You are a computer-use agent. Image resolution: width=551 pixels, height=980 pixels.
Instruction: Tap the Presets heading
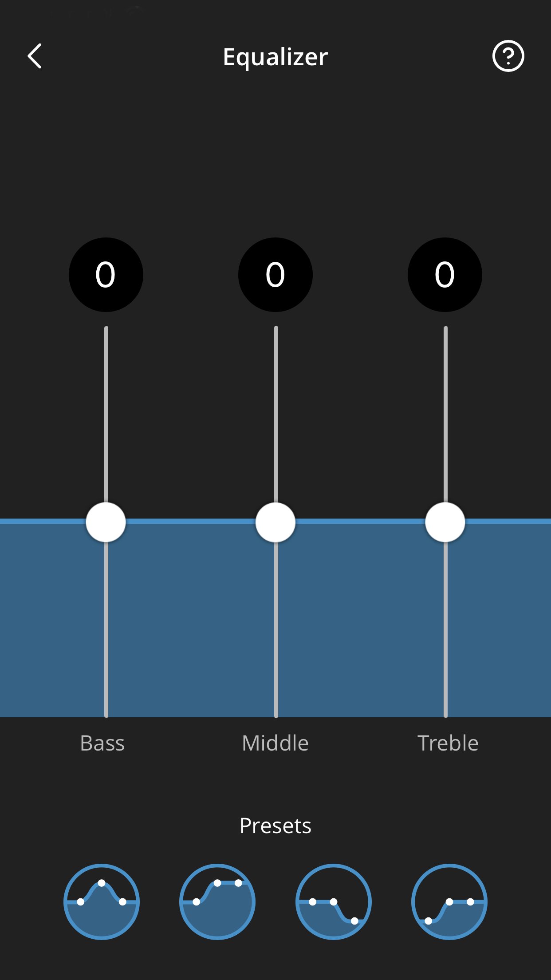click(275, 826)
